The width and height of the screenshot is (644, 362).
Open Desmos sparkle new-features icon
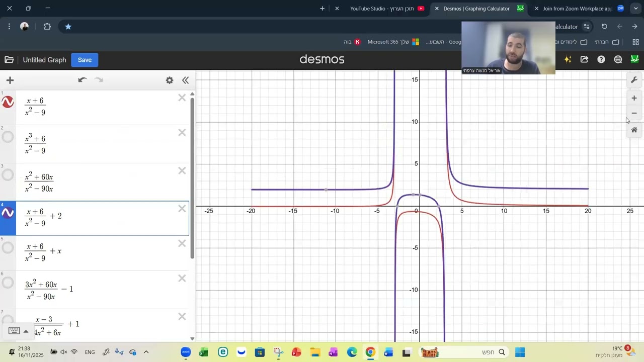[568, 59]
